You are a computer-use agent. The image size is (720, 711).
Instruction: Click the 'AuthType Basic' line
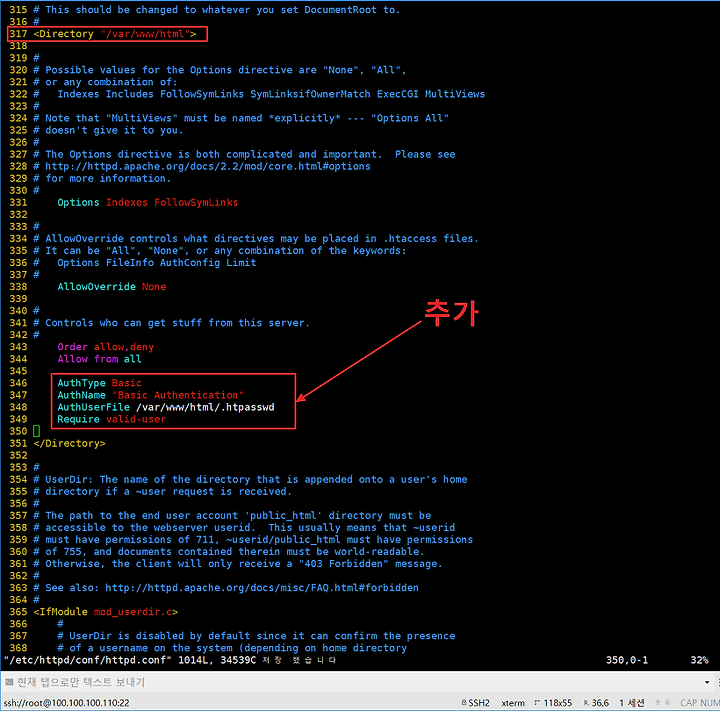(99, 383)
